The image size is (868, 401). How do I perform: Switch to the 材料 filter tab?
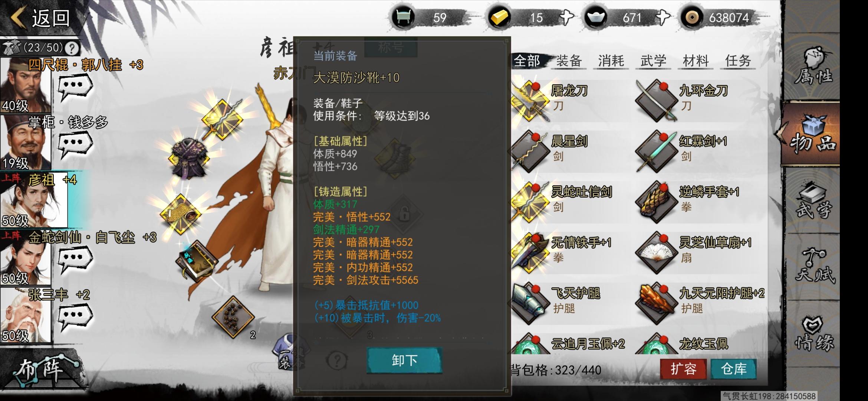click(x=696, y=61)
